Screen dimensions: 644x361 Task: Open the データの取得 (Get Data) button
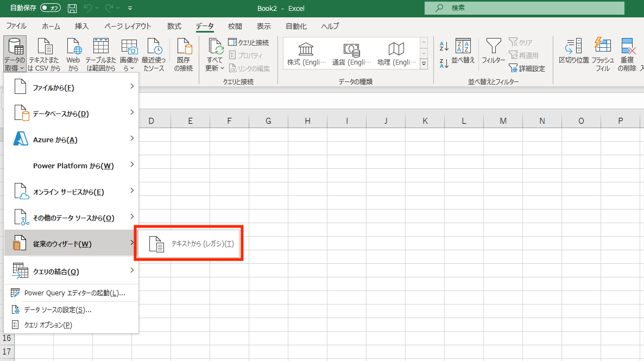point(15,54)
